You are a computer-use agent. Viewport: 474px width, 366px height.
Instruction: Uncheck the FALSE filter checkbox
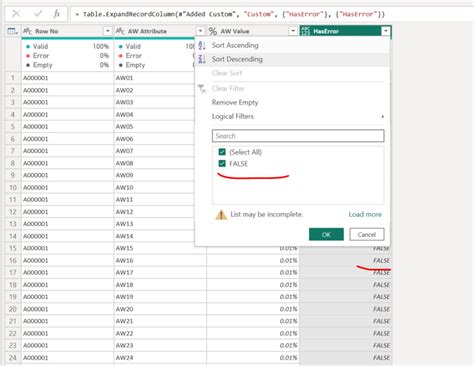click(x=222, y=163)
